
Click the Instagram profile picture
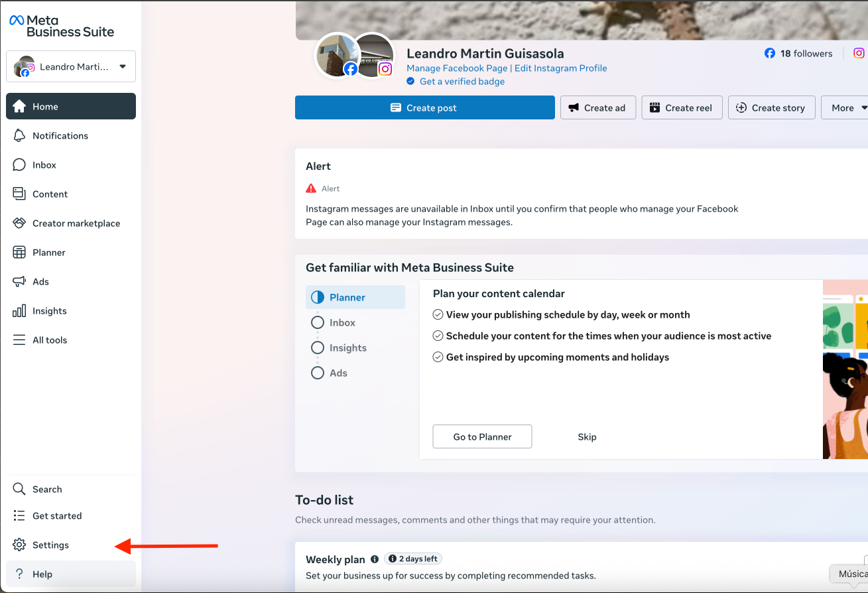pos(373,56)
